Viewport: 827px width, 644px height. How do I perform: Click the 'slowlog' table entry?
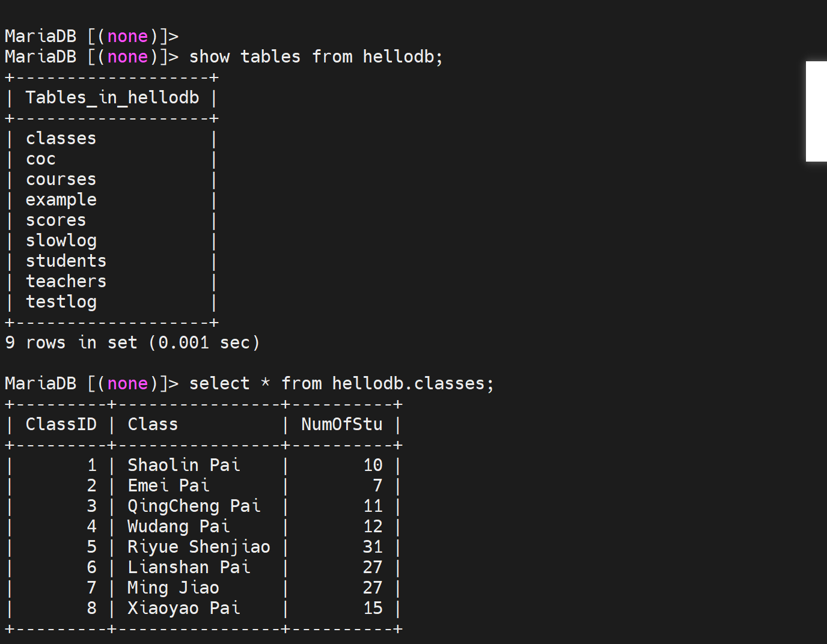tap(61, 241)
